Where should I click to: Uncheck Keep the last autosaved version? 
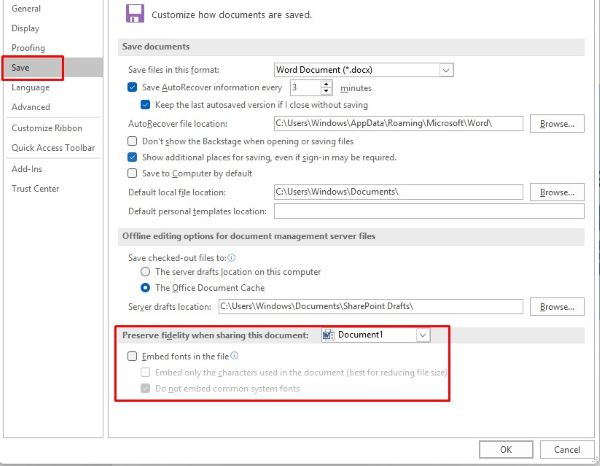[x=145, y=104]
